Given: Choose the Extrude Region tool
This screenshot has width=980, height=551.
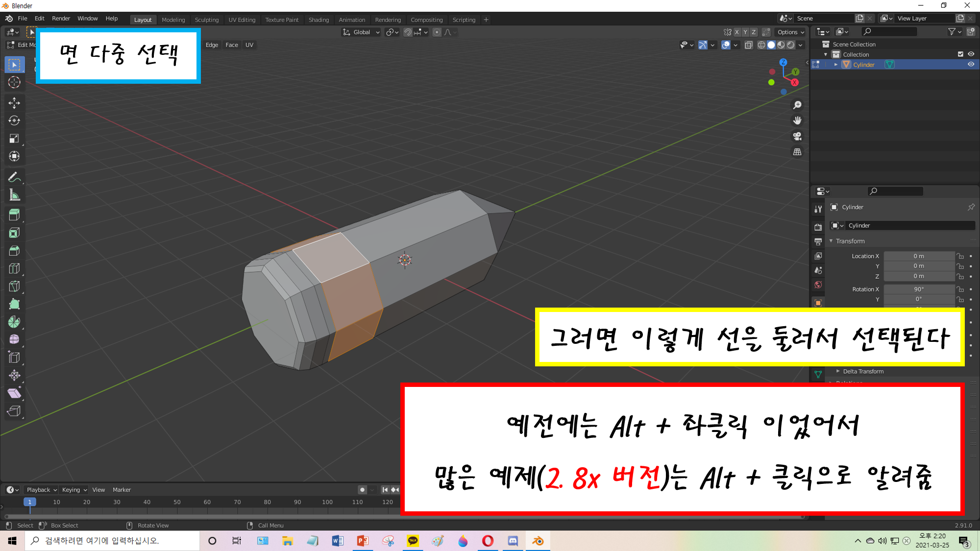Looking at the screenshot, I should tap(14, 215).
